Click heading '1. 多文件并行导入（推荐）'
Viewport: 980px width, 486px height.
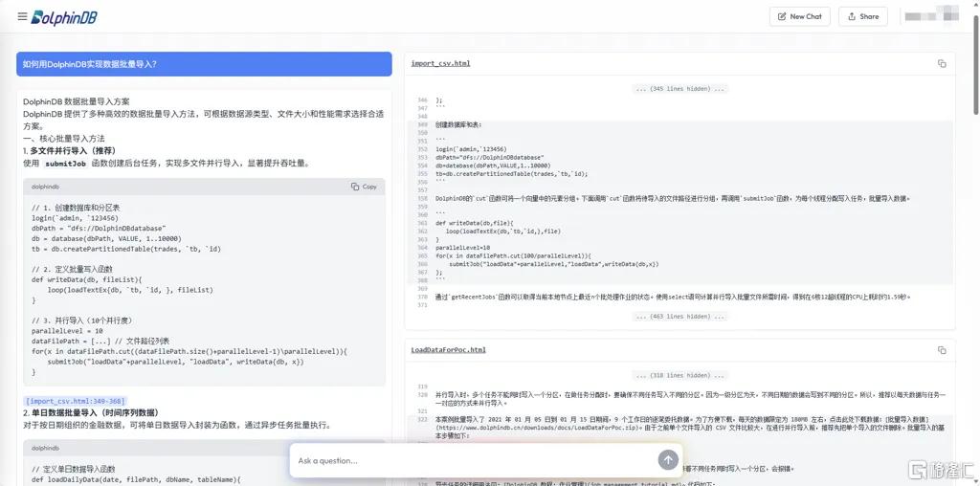[69, 151]
